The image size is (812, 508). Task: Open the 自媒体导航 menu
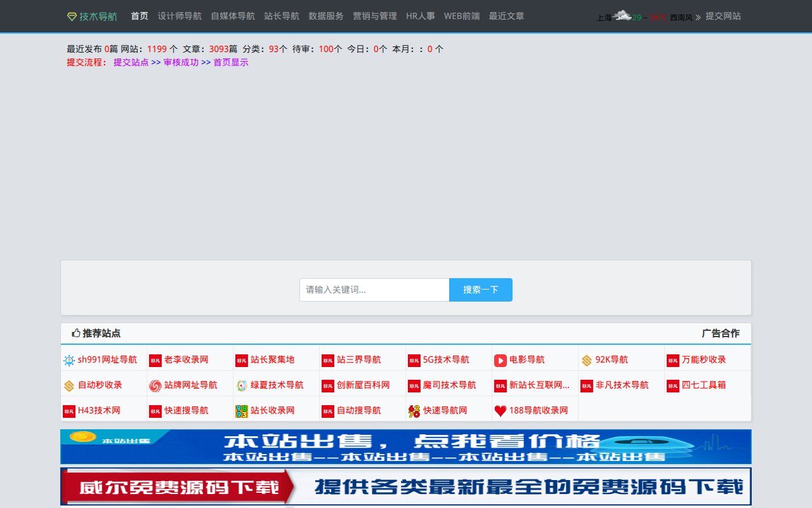tap(233, 16)
